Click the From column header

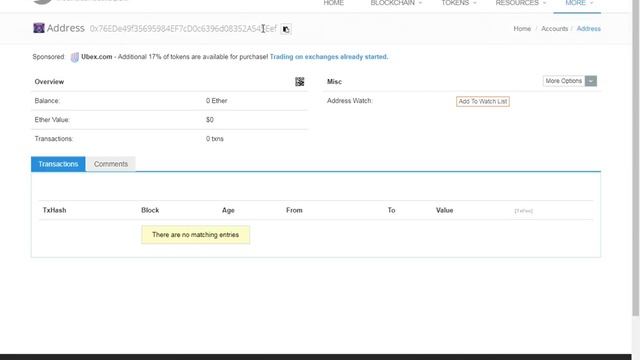[294, 210]
